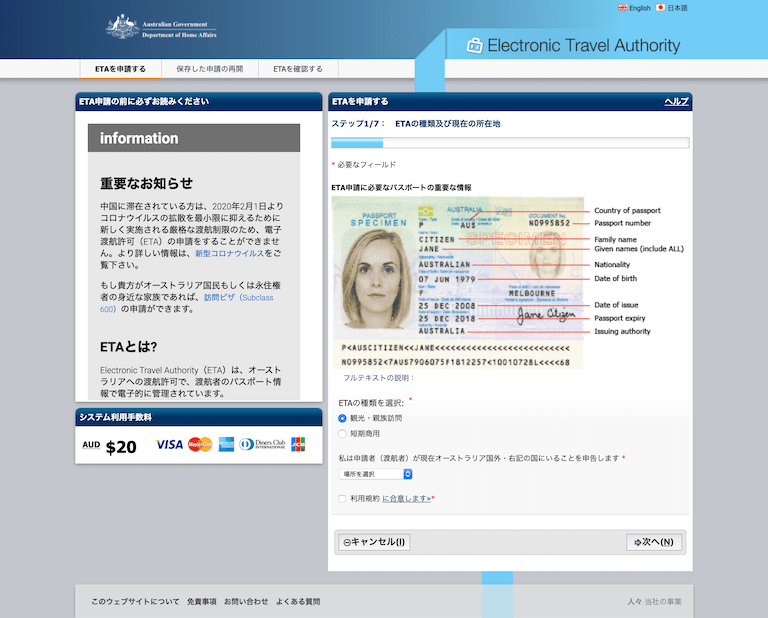This screenshot has height=618, width=768.
Task: Click the 必要なフィールド note
Action: pos(366,165)
